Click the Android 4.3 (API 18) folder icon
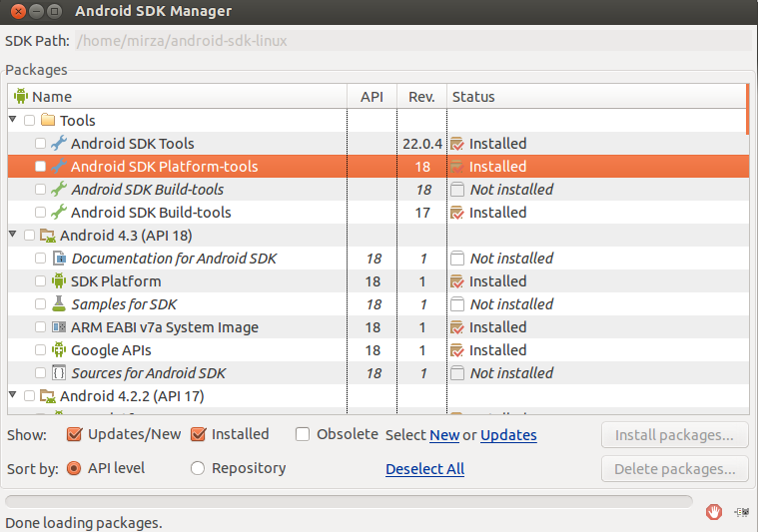Viewport: 758px width, 532px height. click(x=48, y=236)
